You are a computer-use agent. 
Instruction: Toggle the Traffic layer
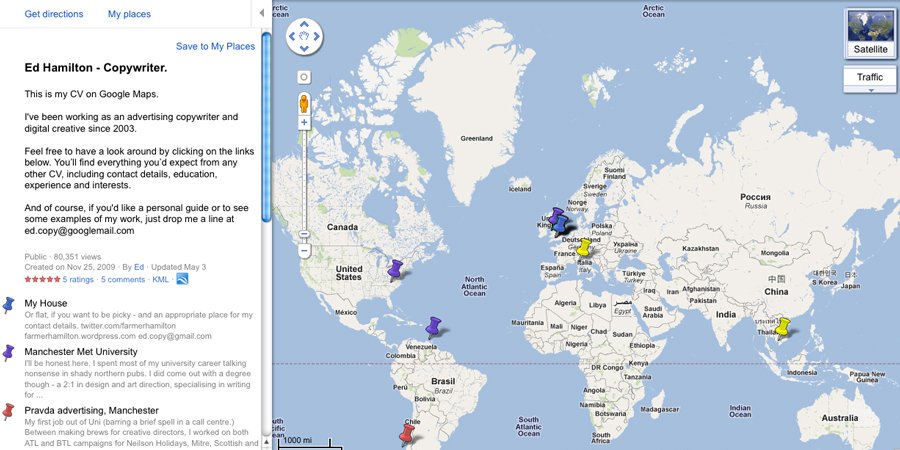click(870, 77)
